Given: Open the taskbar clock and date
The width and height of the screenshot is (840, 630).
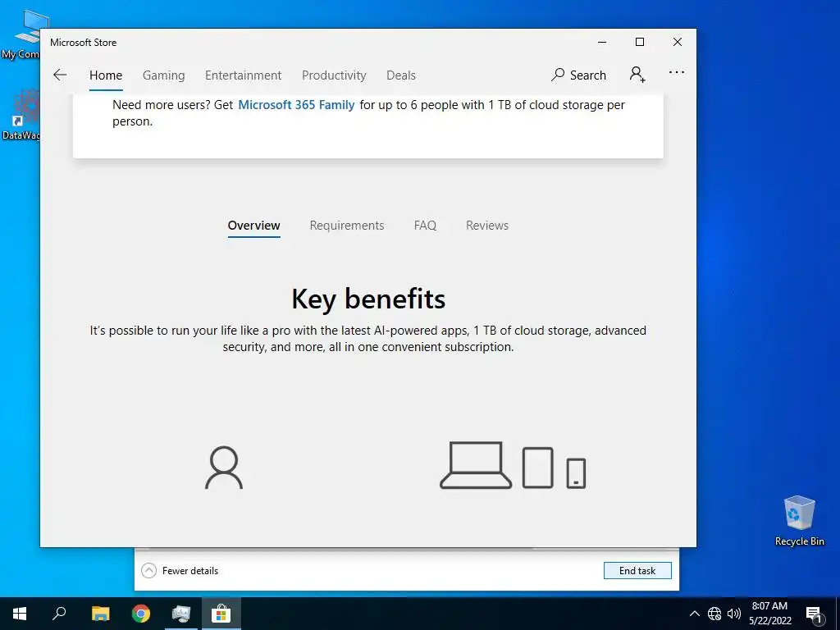Looking at the screenshot, I should click(x=769, y=614).
